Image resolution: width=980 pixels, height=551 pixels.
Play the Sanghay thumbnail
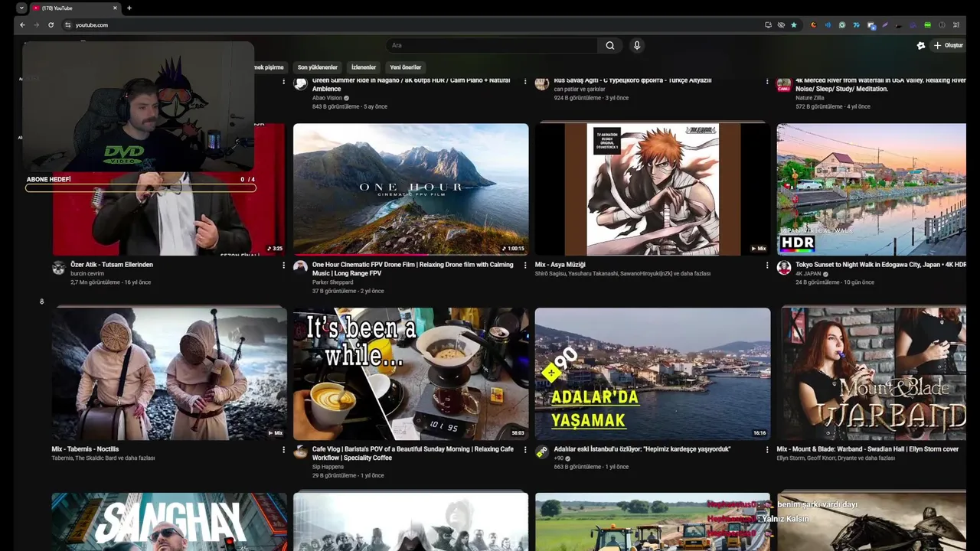click(169, 522)
